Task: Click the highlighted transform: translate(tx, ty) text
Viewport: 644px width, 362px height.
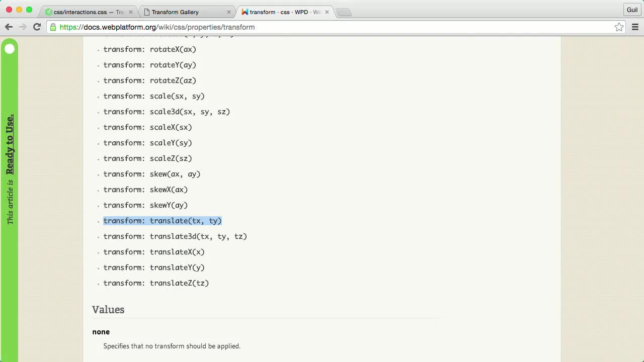Action: [x=163, y=221]
